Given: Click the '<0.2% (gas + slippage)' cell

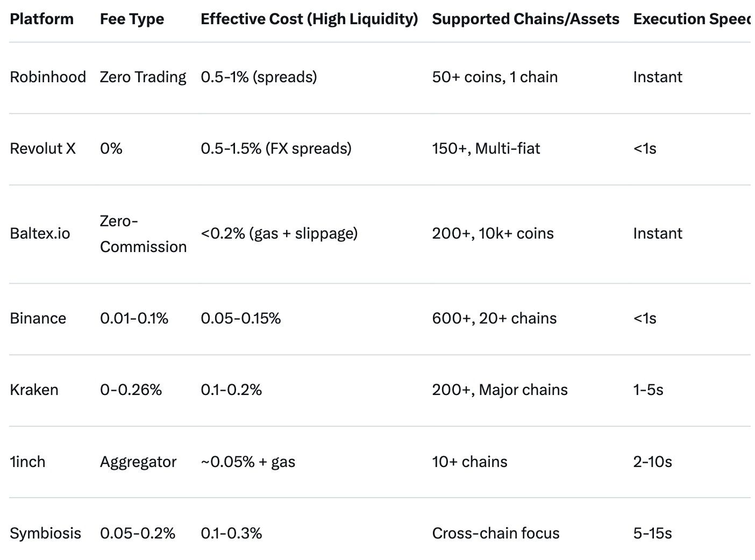Looking at the screenshot, I should (279, 233).
